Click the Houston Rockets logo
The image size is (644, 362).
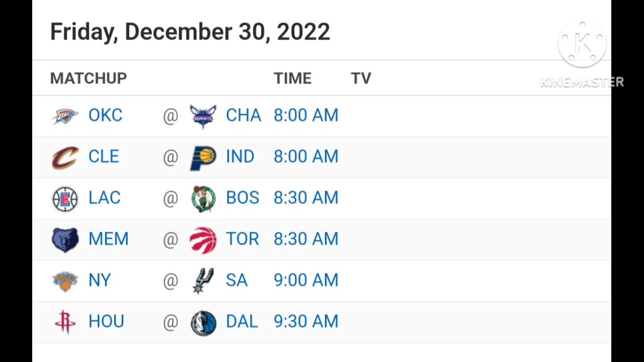coord(65,322)
